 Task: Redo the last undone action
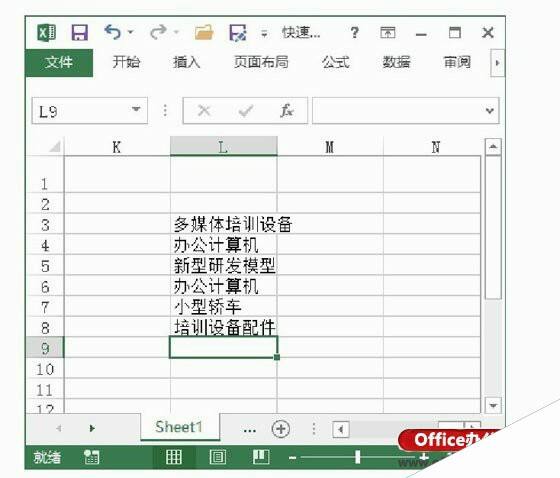(x=158, y=32)
